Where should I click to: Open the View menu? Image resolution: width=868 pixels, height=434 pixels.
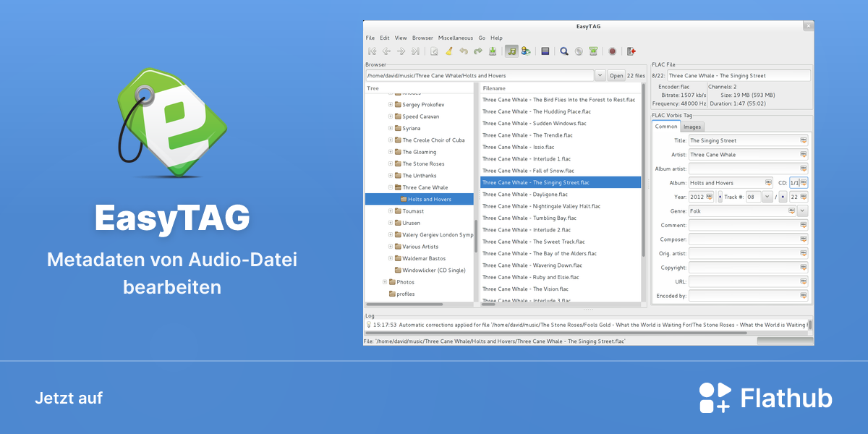click(401, 38)
